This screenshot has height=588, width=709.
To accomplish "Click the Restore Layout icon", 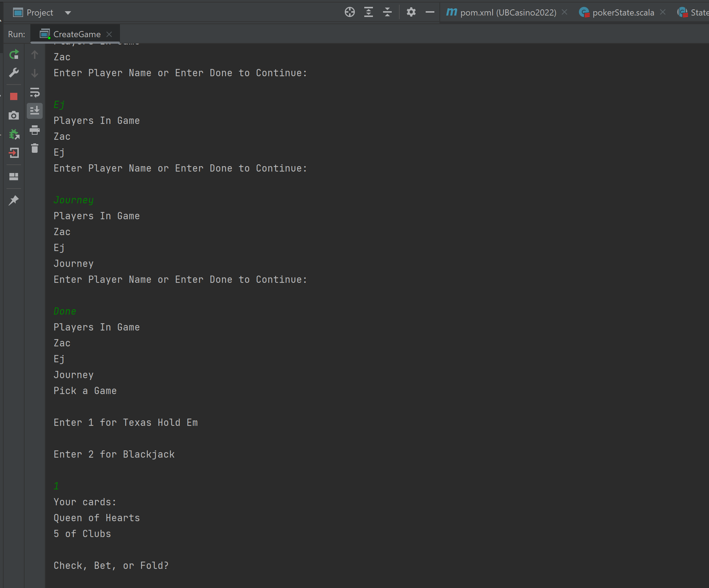I will tap(14, 177).
